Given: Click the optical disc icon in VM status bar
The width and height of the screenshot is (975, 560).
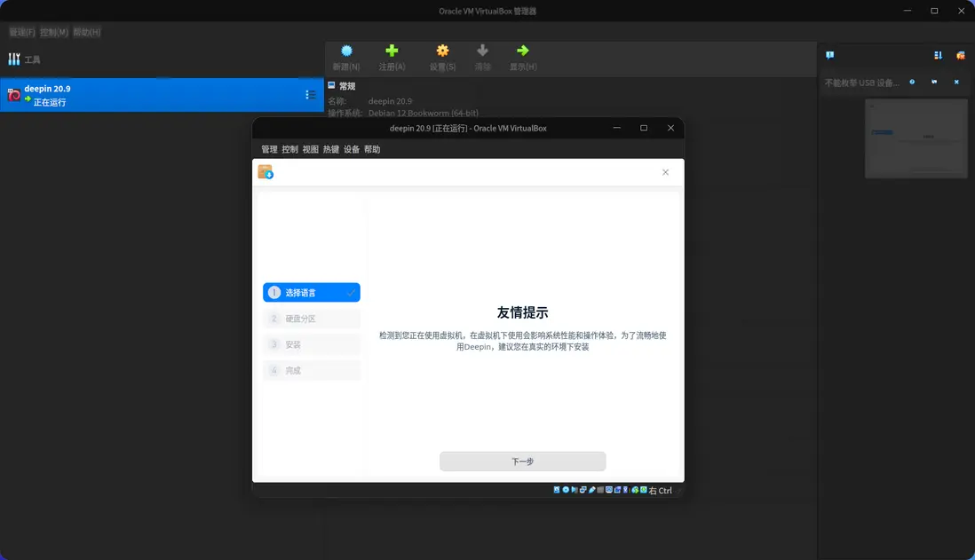Looking at the screenshot, I should click(565, 490).
